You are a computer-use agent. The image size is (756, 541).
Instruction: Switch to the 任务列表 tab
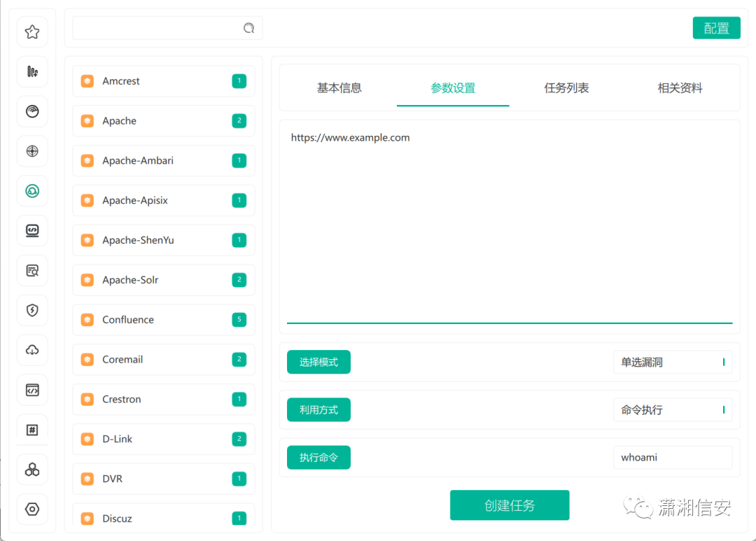(x=566, y=88)
